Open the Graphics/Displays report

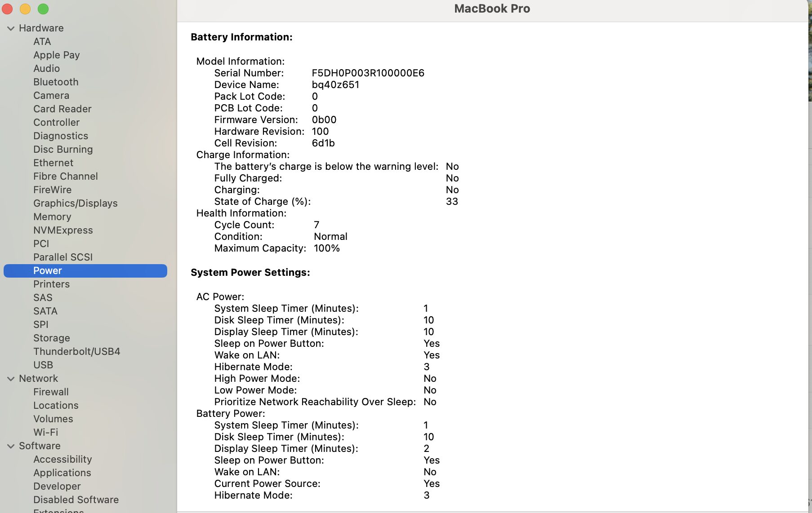tap(75, 203)
